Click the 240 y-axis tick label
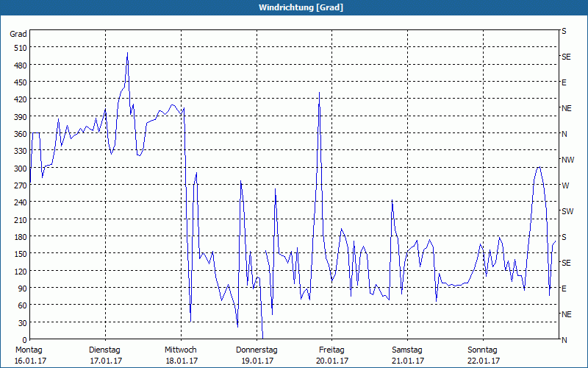The height and width of the screenshot is (368, 588). pyautogui.click(x=21, y=202)
